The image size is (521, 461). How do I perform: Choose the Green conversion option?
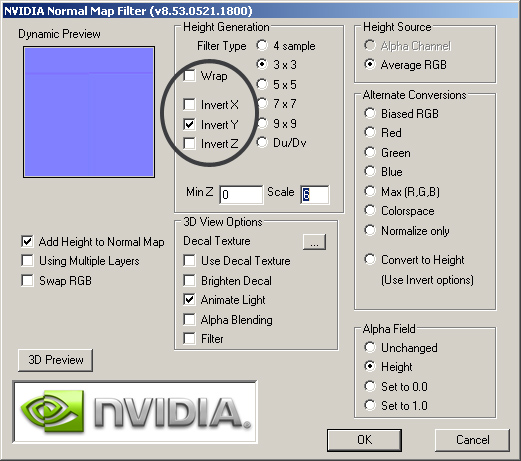[370, 152]
